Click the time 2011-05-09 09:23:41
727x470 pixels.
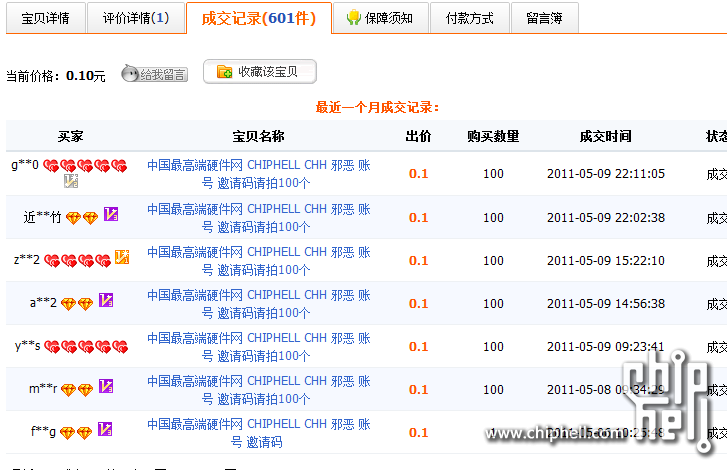606,347
